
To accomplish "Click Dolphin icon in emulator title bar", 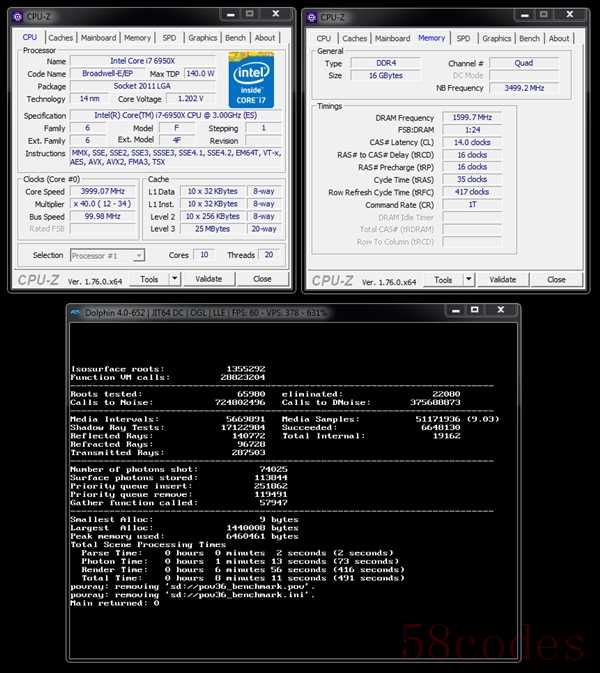I will 76,312.
